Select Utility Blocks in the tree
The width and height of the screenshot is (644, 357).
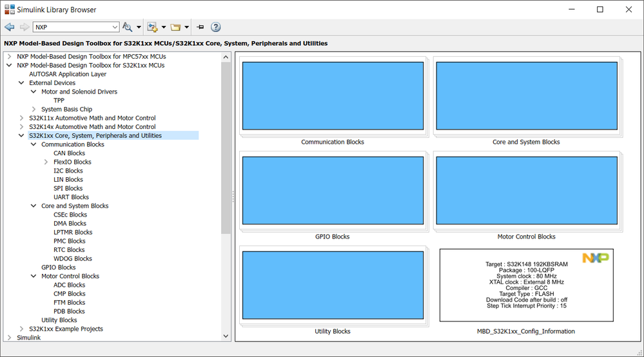[x=59, y=320]
